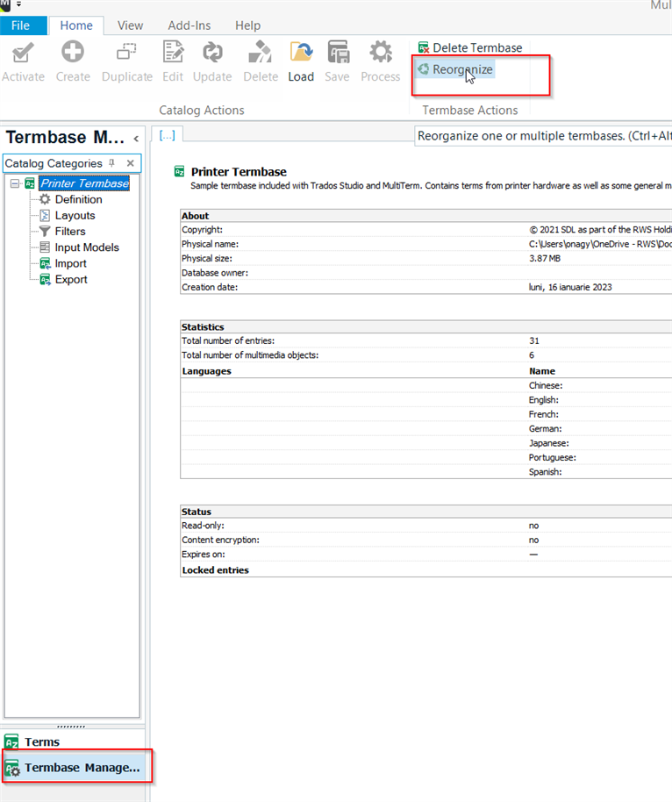Click the Duplicate ribbon icon
Image resolution: width=672 pixels, height=802 pixels.
click(126, 52)
